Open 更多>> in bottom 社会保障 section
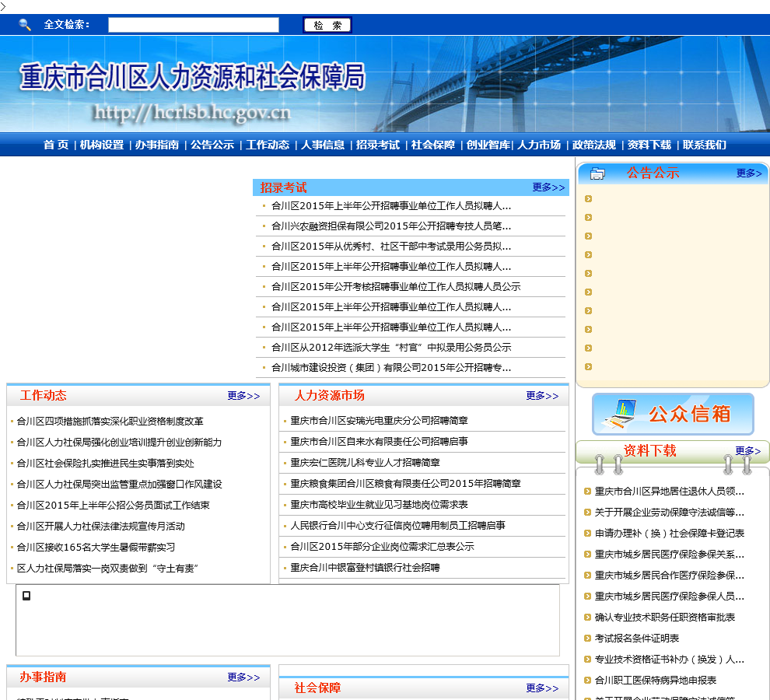The height and width of the screenshot is (700, 770). coord(542,688)
